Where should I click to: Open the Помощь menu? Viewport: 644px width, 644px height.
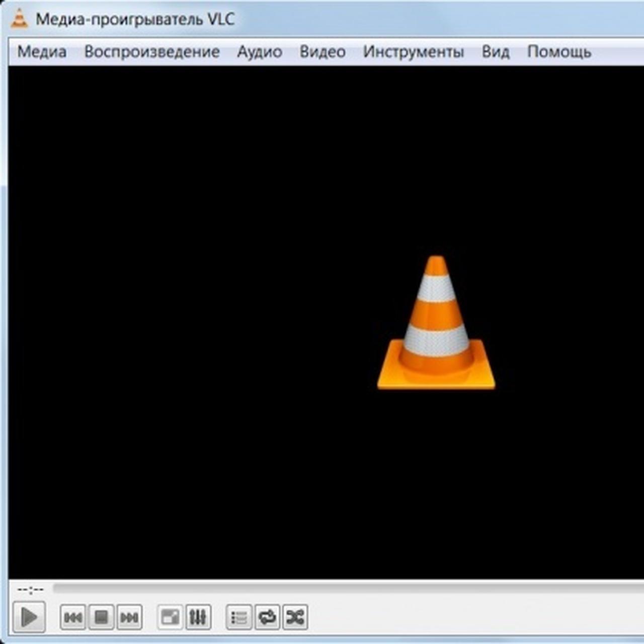point(559,52)
